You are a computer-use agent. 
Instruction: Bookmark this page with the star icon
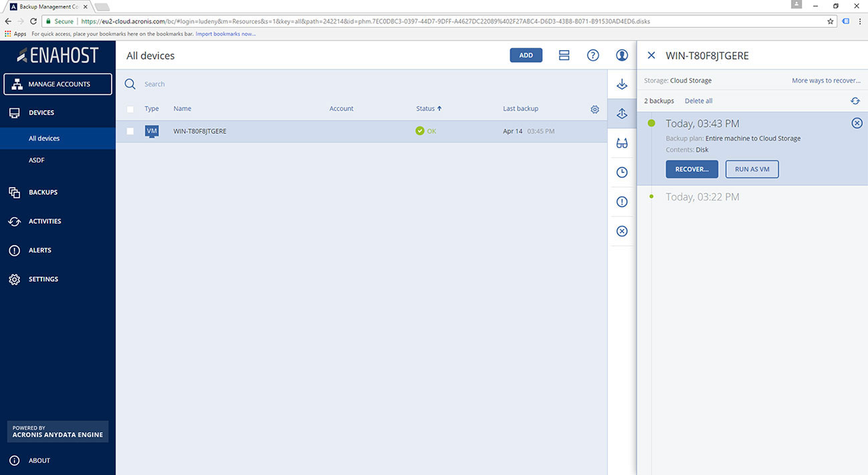point(831,21)
